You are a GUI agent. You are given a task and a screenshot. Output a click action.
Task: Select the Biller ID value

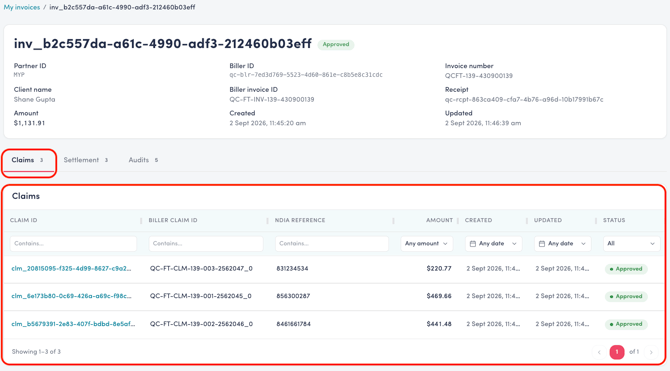pyautogui.click(x=306, y=75)
